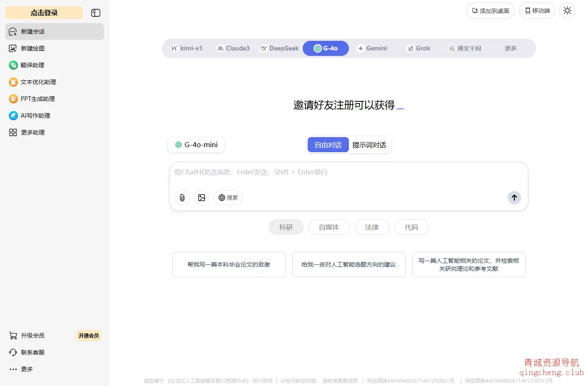Expand 更多 at the sidebar bottom
This screenshot has height=386, width=588.
27,369
